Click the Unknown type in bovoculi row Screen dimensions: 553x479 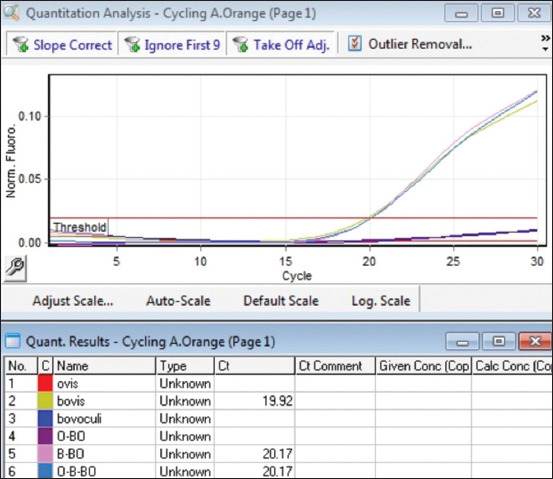pyautogui.click(x=185, y=419)
